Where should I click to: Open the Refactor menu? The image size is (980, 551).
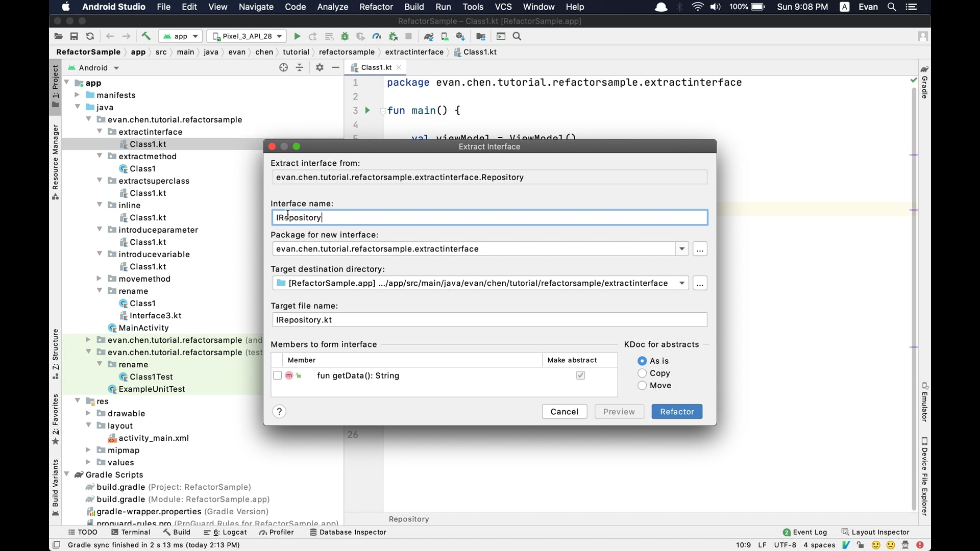point(376,7)
